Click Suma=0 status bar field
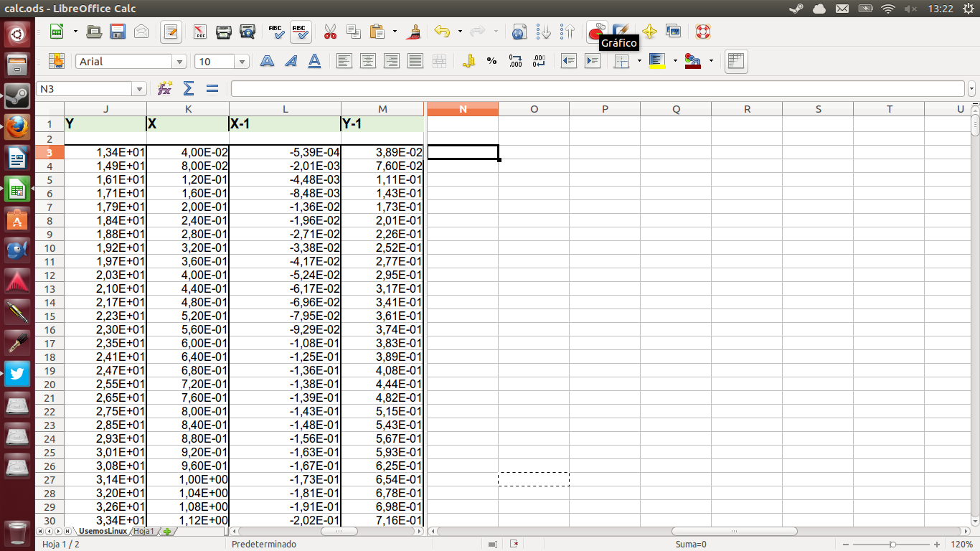This screenshot has height=551, width=980. point(691,545)
